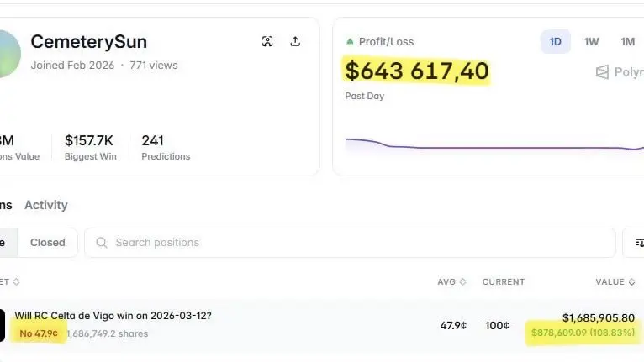
Task: Click the CemeterySun username
Action: point(89,42)
